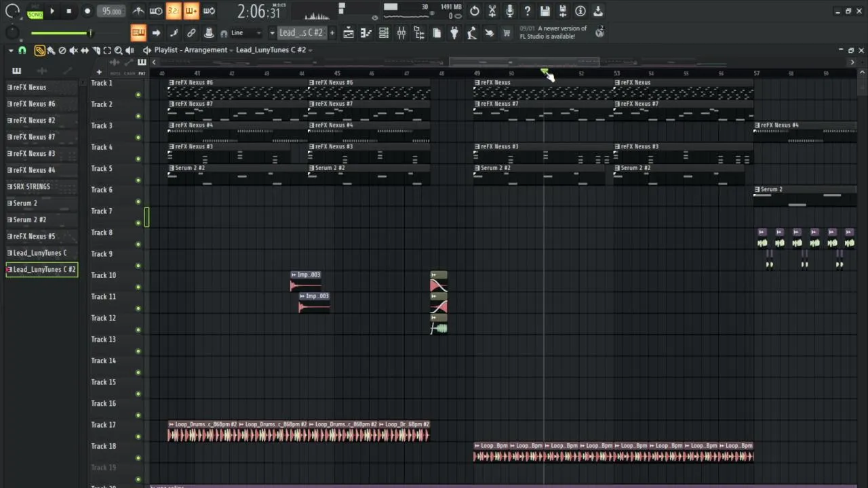Select the Paint brush tool
Viewport: 868px width, 488px height.
coord(51,50)
